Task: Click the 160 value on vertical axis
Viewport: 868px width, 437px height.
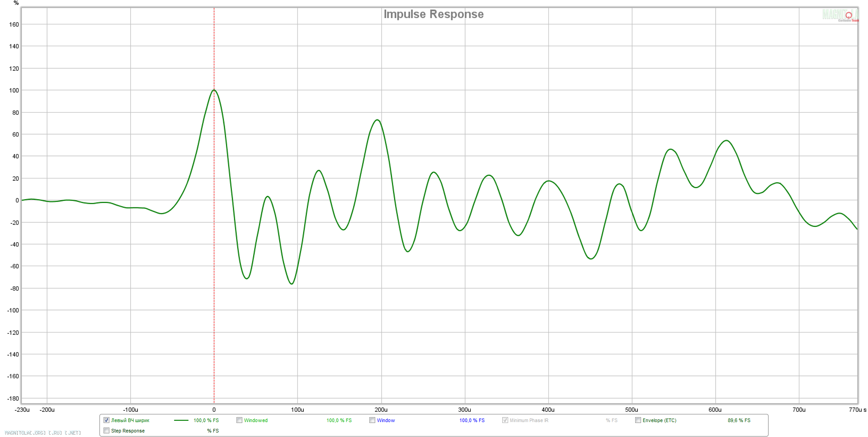Action: click(x=14, y=24)
